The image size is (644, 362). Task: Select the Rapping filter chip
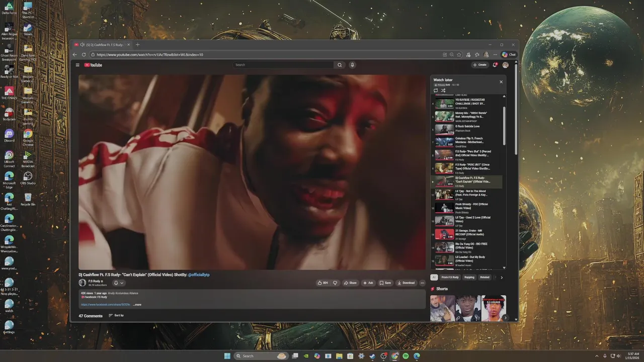point(469,277)
